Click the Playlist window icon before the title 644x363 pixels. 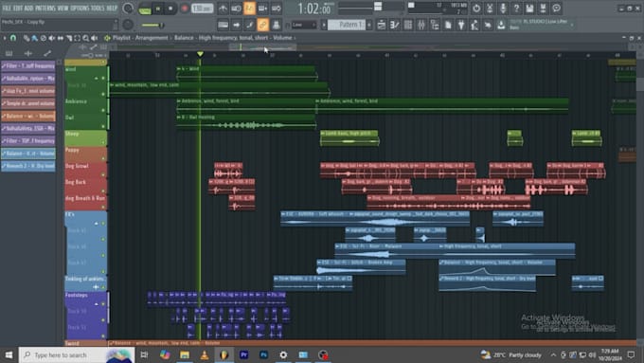[x=107, y=38]
